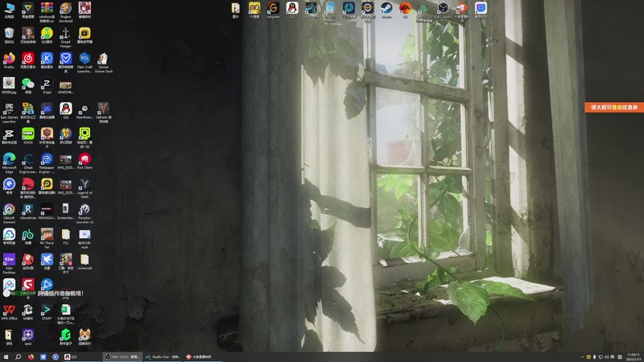644x362 pixels.
Task: Open taskbar clock and date
Action: click(633, 357)
